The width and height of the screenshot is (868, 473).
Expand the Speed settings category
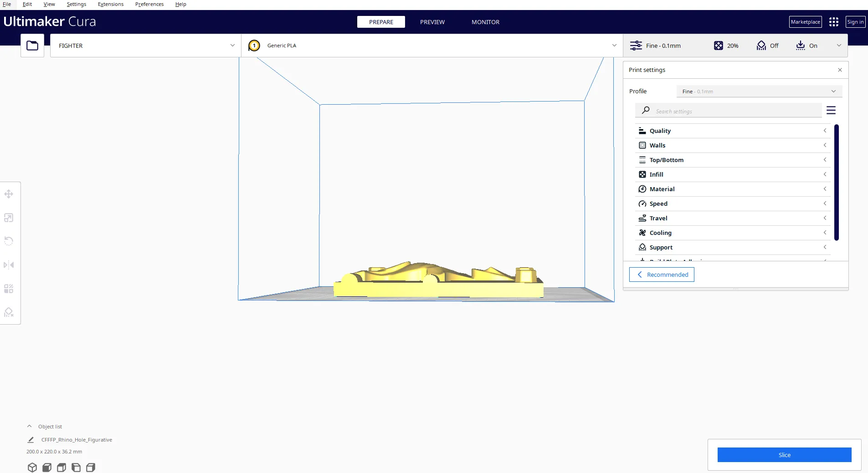click(x=733, y=203)
